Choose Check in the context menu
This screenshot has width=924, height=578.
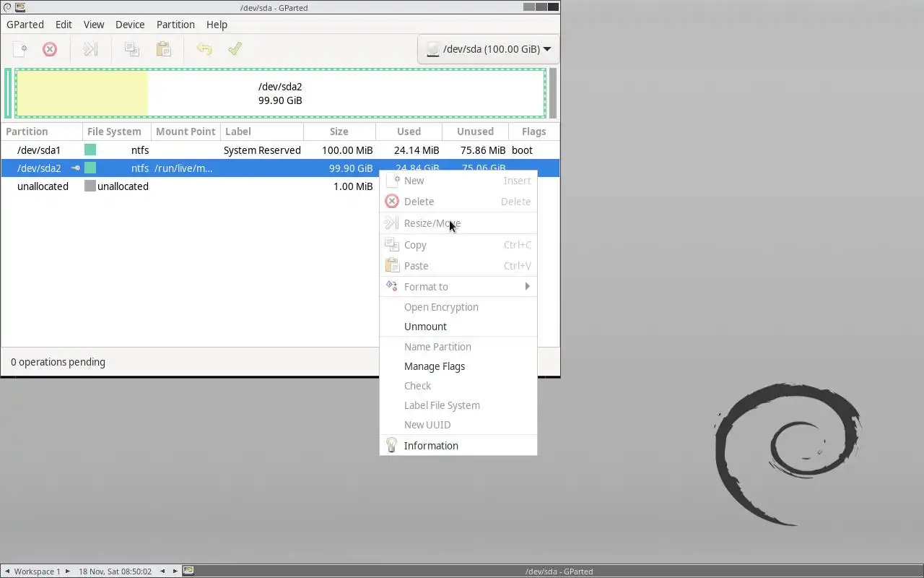(458, 386)
